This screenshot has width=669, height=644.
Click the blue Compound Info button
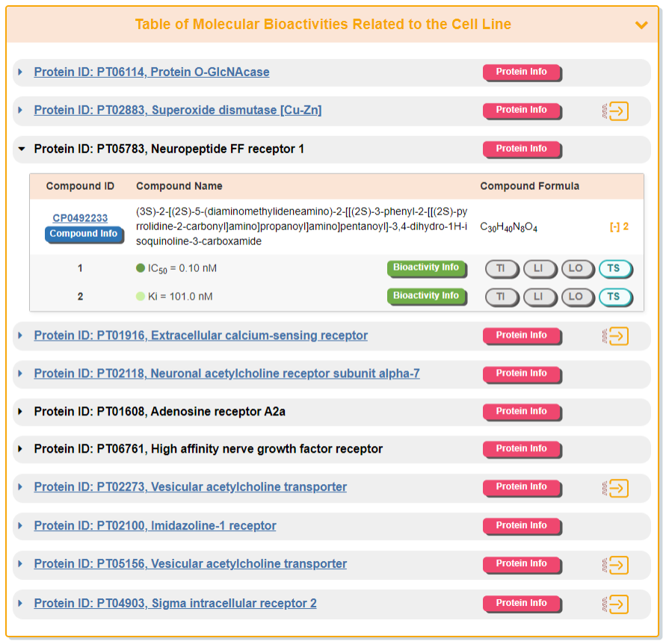(84, 234)
